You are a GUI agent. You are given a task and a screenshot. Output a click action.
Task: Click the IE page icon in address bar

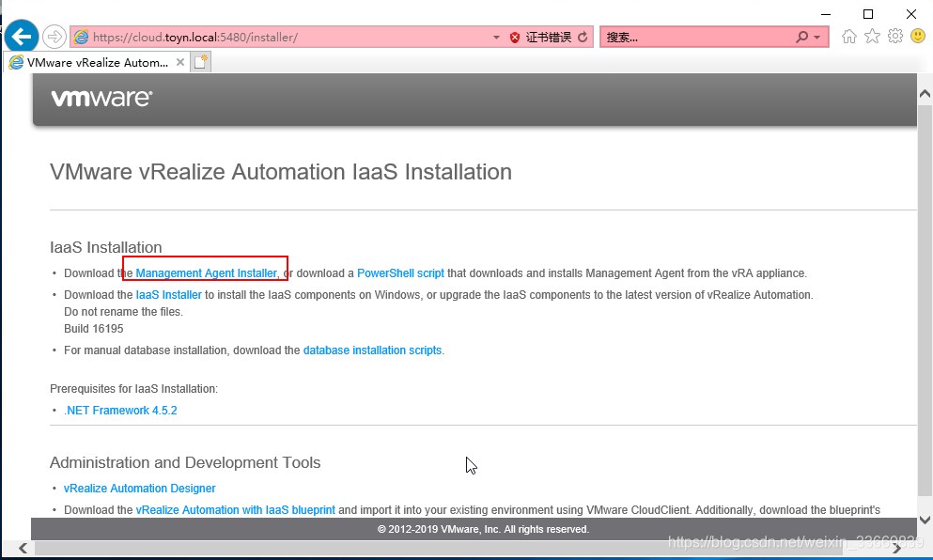(x=81, y=37)
